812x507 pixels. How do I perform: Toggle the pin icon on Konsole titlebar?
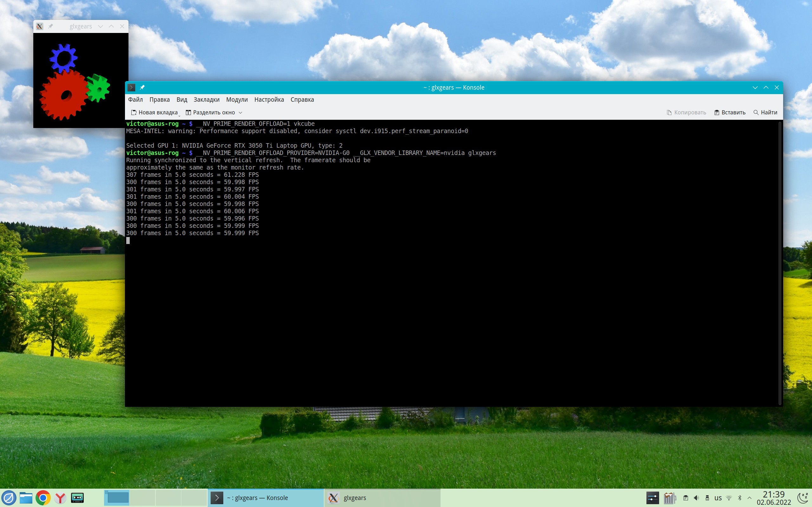tap(142, 87)
